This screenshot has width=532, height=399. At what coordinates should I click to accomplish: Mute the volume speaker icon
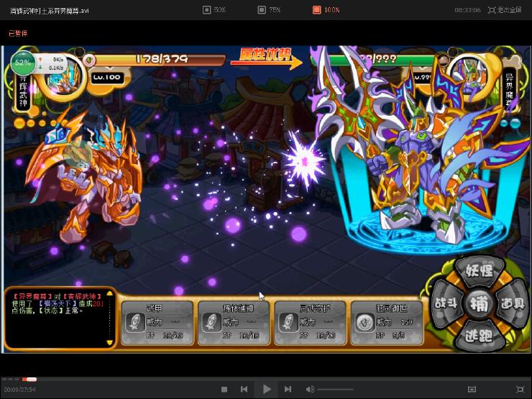(310, 389)
